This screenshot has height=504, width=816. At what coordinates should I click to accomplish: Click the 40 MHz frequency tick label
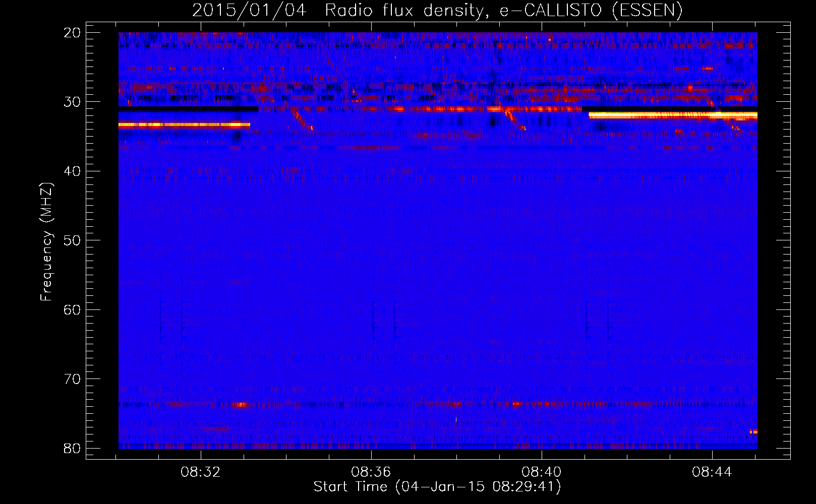tap(72, 171)
